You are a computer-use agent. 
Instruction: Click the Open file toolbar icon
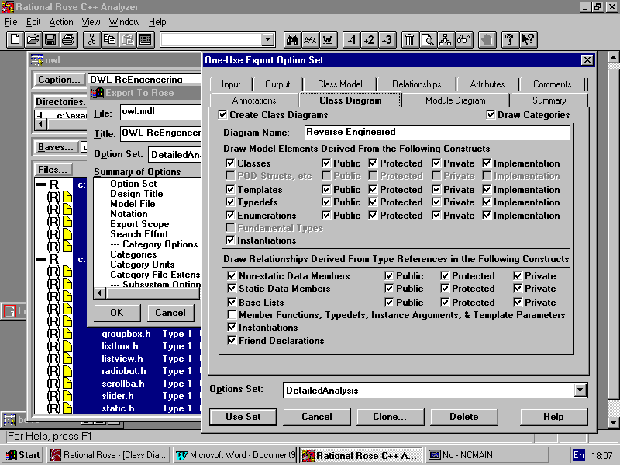click(33, 40)
